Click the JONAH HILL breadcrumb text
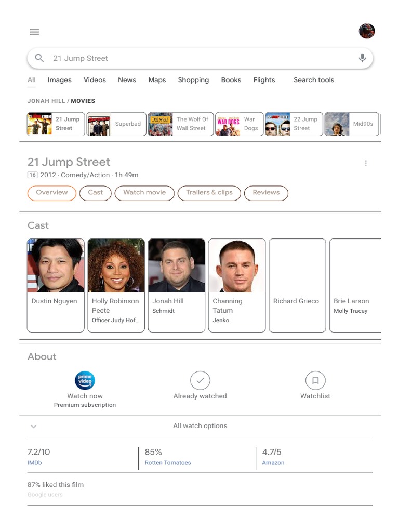 click(x=46, y=101)
